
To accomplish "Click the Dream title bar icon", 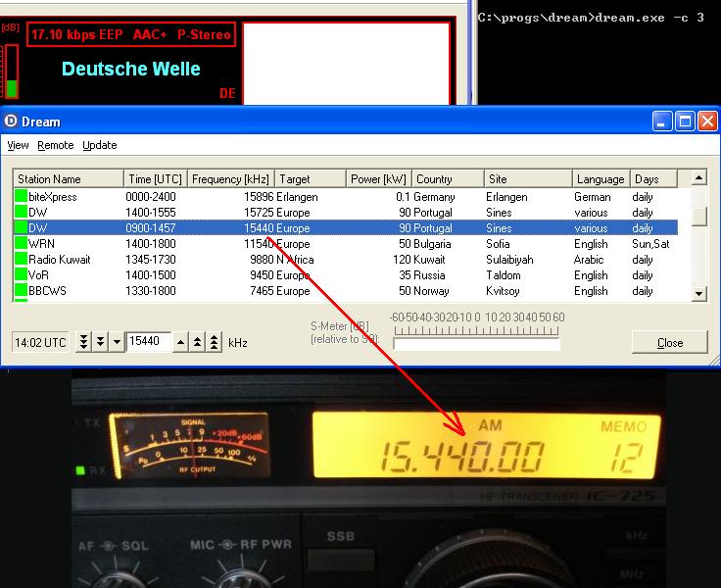I will tap(11, 121).
